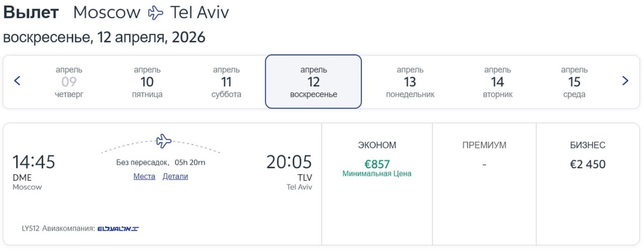Click the airplane icon between Moscow and Tel Aviv
This screenshot has width=644, height=250.
coord(155,13)
